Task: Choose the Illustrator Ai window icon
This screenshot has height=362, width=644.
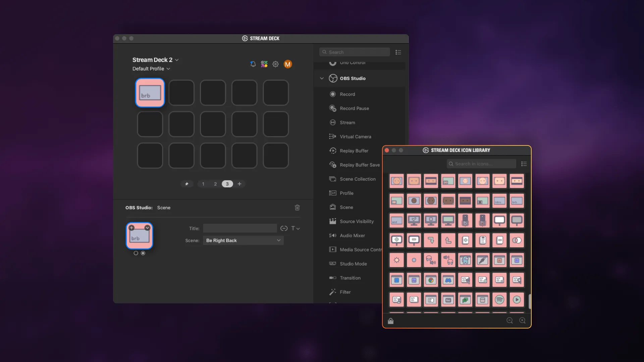Action: click(x=499, y=260)
